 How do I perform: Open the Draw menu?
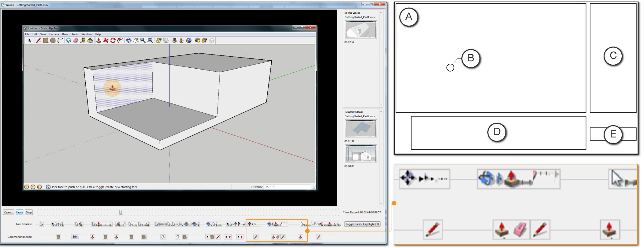pos(65,34)
